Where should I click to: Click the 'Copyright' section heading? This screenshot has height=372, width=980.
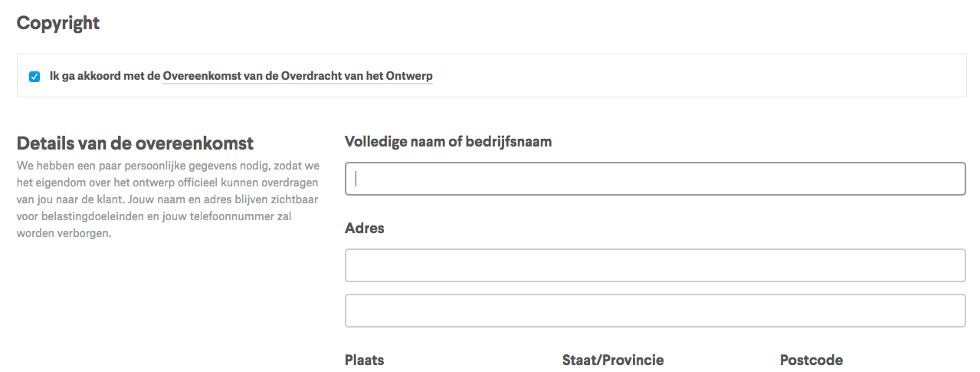pos(58,23)
